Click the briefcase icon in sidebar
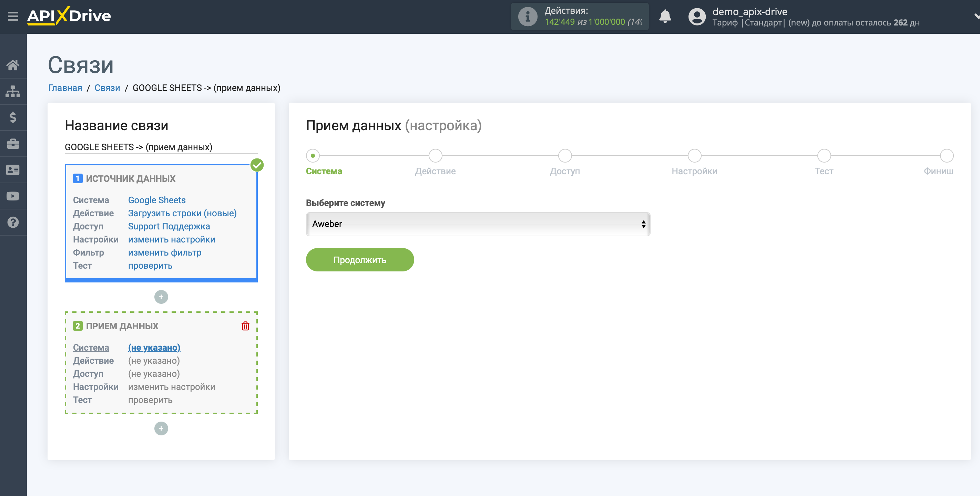This screenshot has width=980, height=496. [13, 144]
